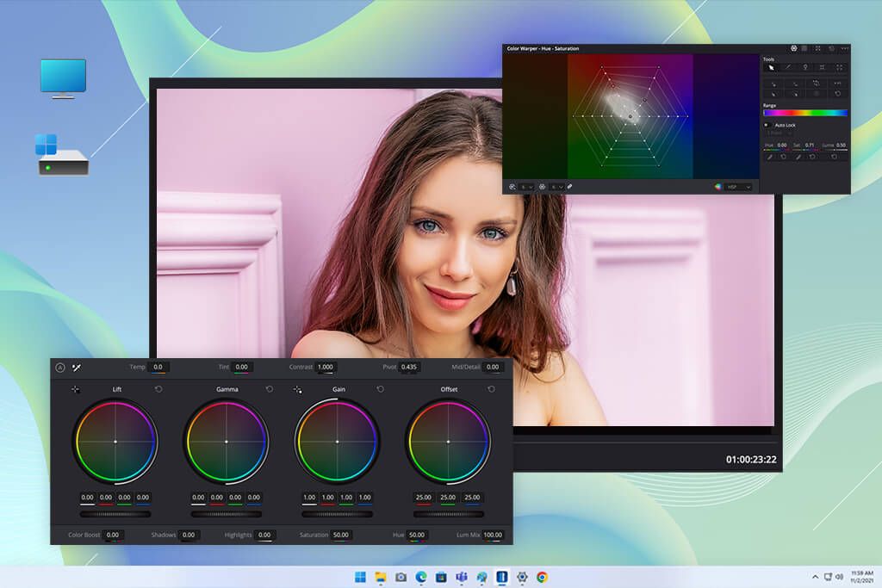Select the pin tool in the Color Warper

pos(805,66)
